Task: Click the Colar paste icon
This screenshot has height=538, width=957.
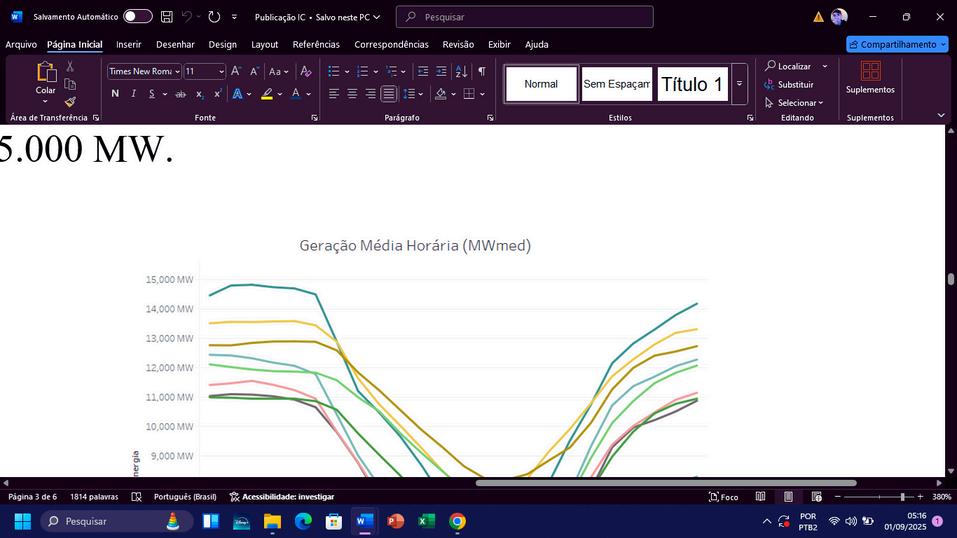Action: 46,72
